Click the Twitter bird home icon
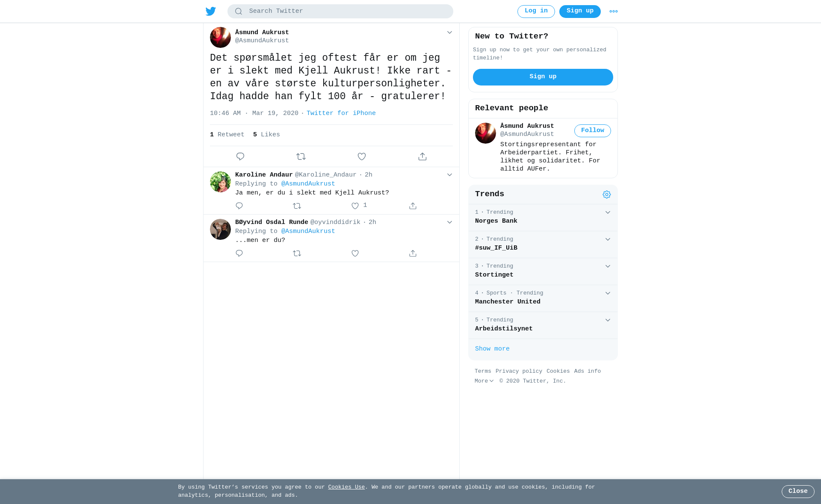Image resolution: width=821 pixels, height=504 pixels. pyautogui.click(x=211, y=11)
